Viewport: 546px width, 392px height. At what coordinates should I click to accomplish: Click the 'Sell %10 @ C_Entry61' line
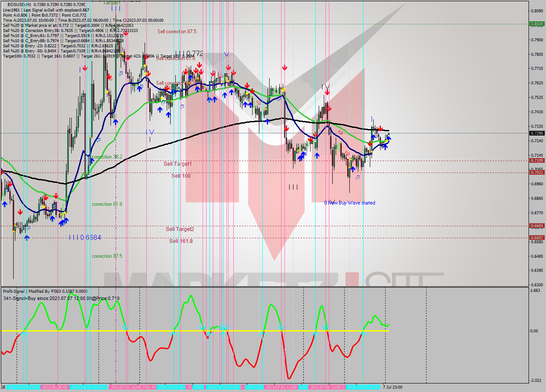(63, 35)
